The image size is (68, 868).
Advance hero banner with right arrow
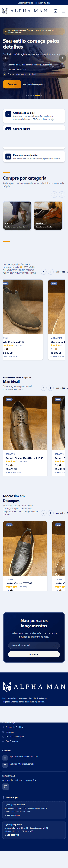62,58
